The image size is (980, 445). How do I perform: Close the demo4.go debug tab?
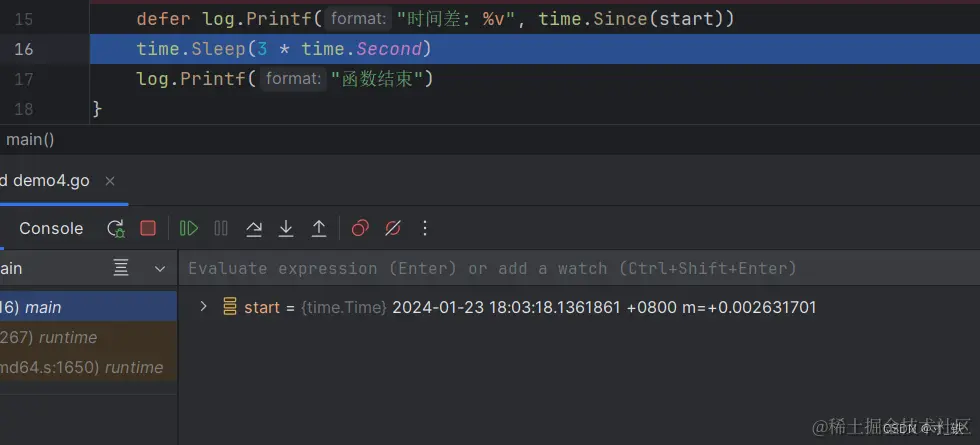tap(110, 181)
